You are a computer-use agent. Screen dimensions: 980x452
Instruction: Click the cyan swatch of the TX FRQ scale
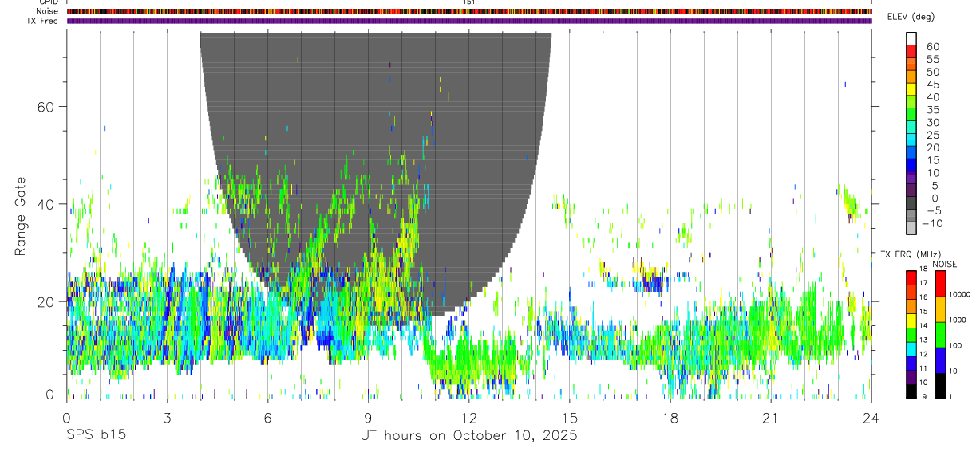pyautogui.click(x=911, y=349)
